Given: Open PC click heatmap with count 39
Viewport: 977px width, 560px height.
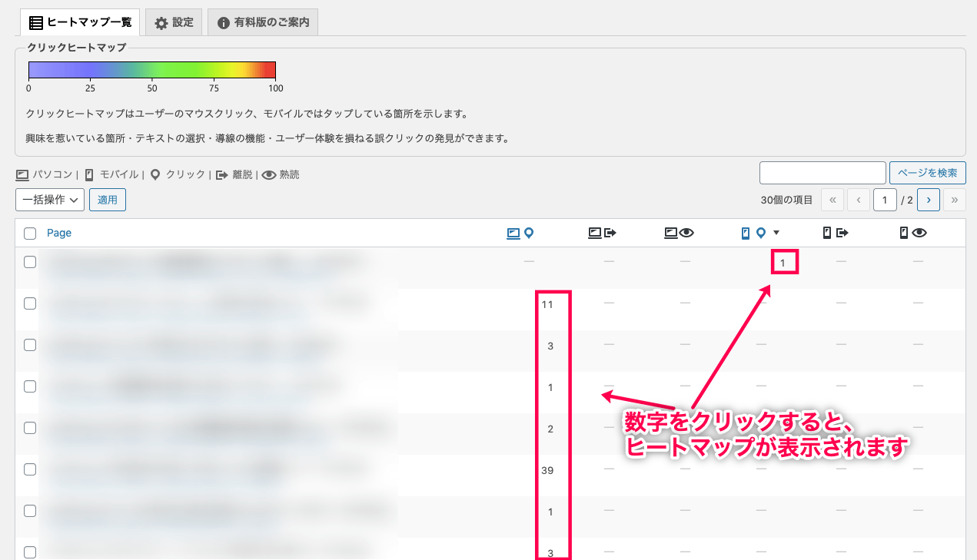Looking at the screenshot, I should tap(547, 470).
